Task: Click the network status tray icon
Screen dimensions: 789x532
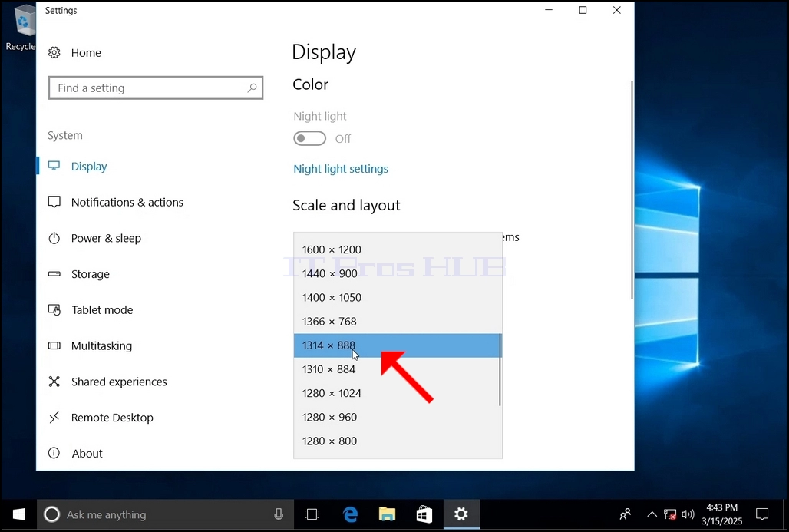Action: [670, 514]
